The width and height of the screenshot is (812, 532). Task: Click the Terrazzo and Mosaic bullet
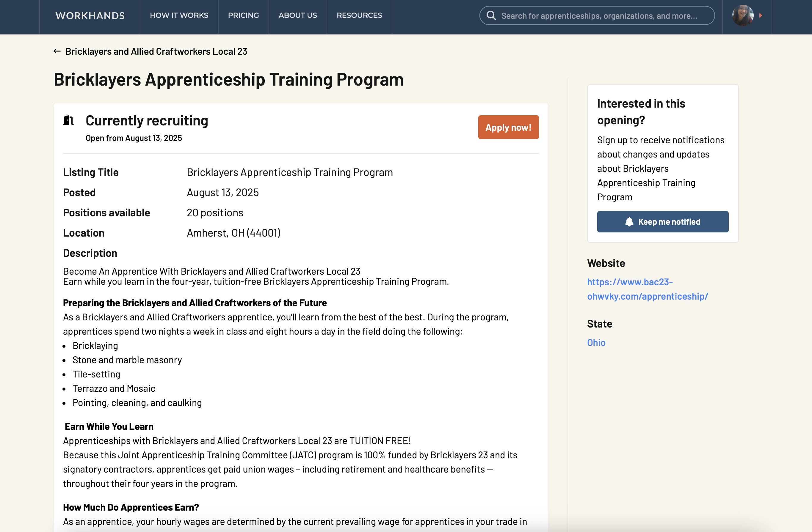(114, 388)
